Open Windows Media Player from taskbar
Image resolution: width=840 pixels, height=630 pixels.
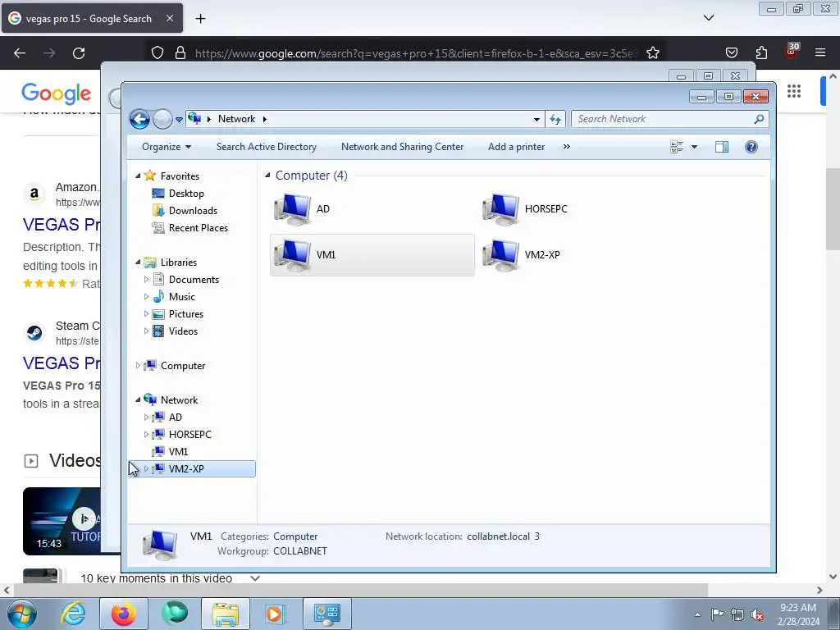point(275,614)
